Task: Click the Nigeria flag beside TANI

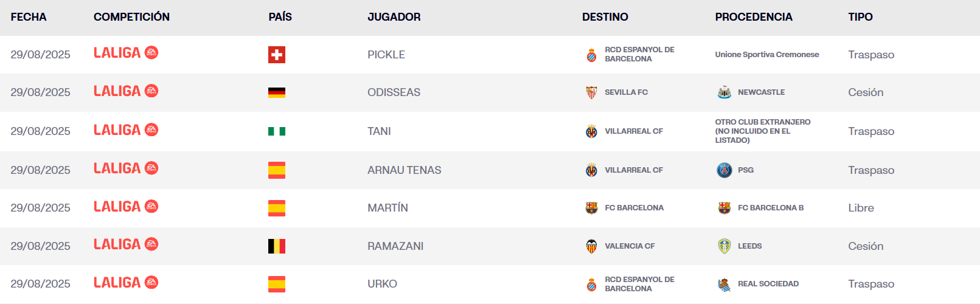Action: pos(277,131)
